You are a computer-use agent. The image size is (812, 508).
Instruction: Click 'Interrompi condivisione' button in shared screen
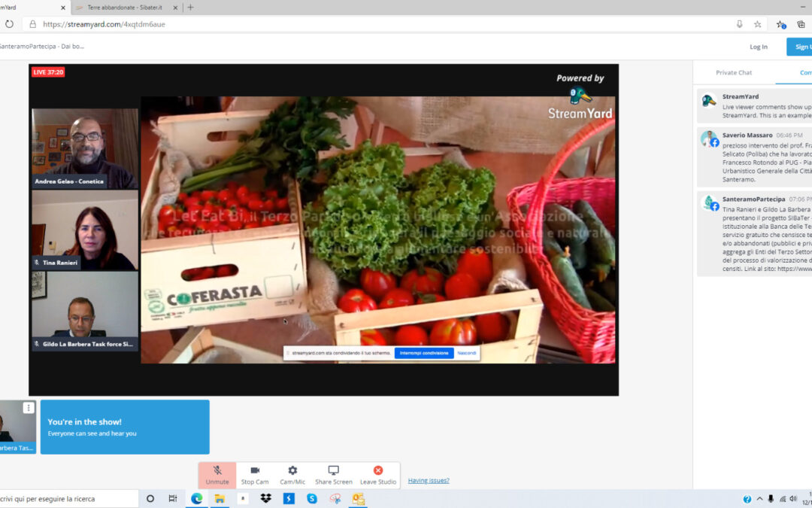(424, 353)
